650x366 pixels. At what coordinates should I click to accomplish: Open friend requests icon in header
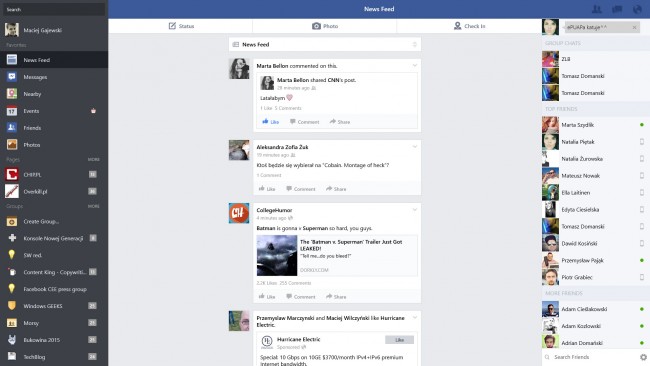pos(597,9)
